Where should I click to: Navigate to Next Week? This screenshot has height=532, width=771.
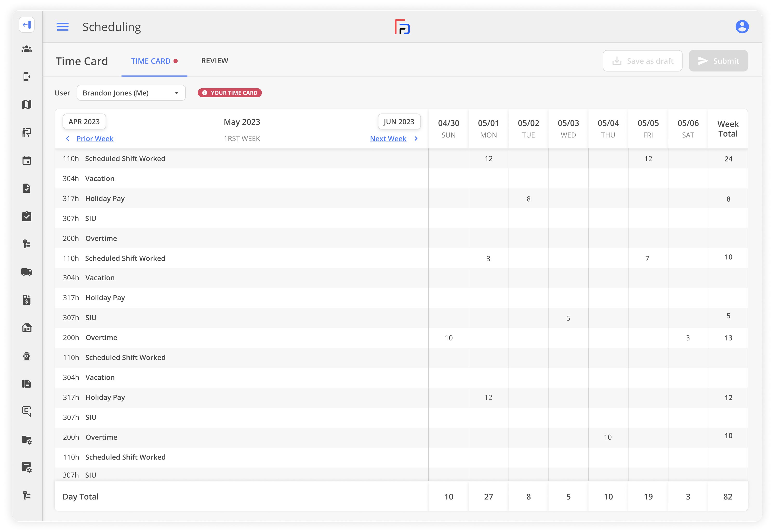388,138
